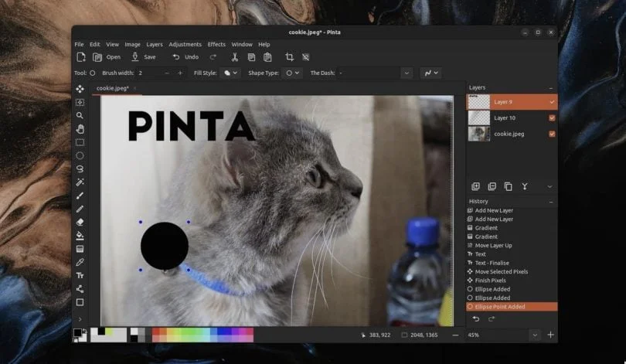The height and width of the screenshot is (364, 626).
Task: Click the primary black color swatch
Action: tap(77, 332)
